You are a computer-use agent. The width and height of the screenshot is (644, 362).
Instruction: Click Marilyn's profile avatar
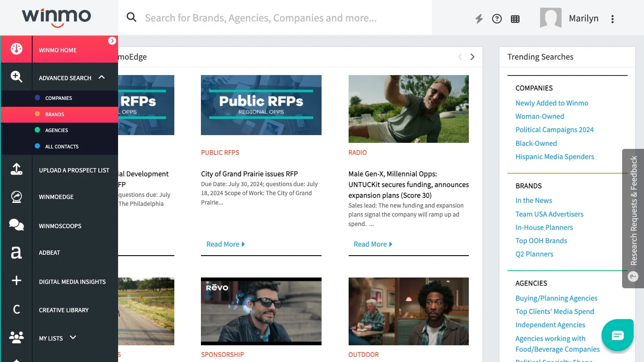click(x=551, y=18)
